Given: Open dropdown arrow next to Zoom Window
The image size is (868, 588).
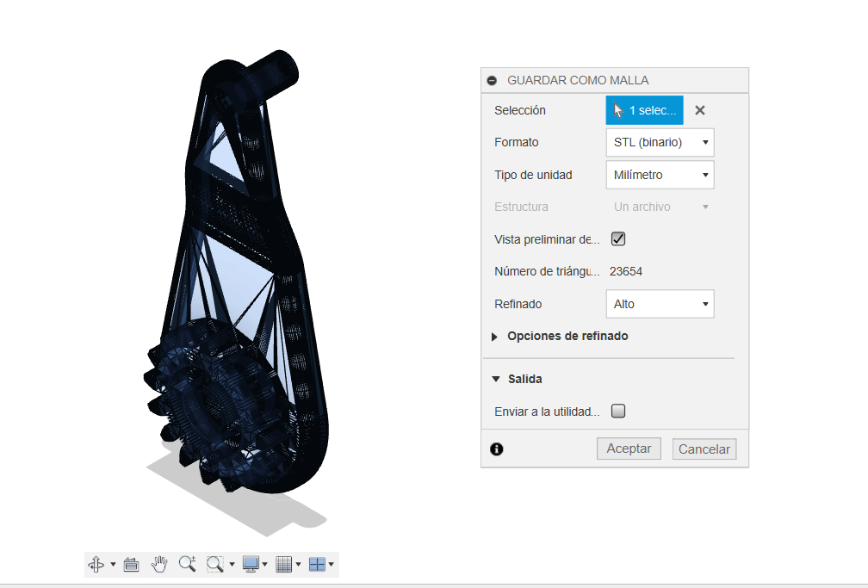Looking at the screenshot, I should coord(232,565).
